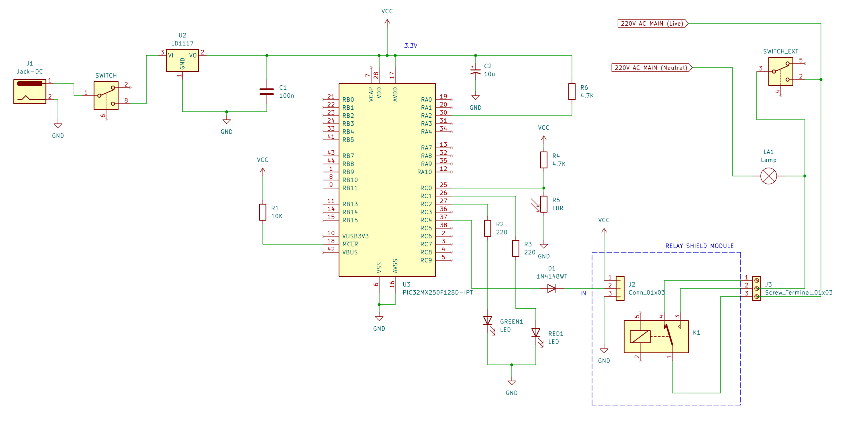Click the RA2 pin label on U3

pos(427,116)
